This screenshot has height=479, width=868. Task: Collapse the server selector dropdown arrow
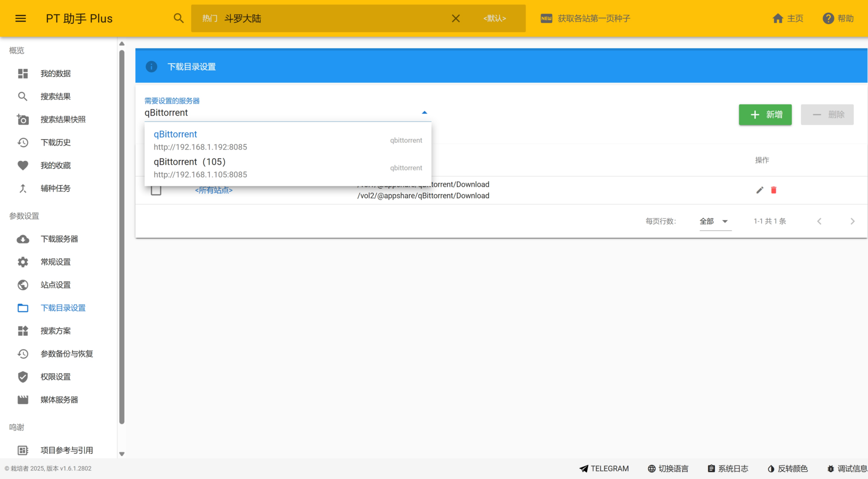point(424,112)
